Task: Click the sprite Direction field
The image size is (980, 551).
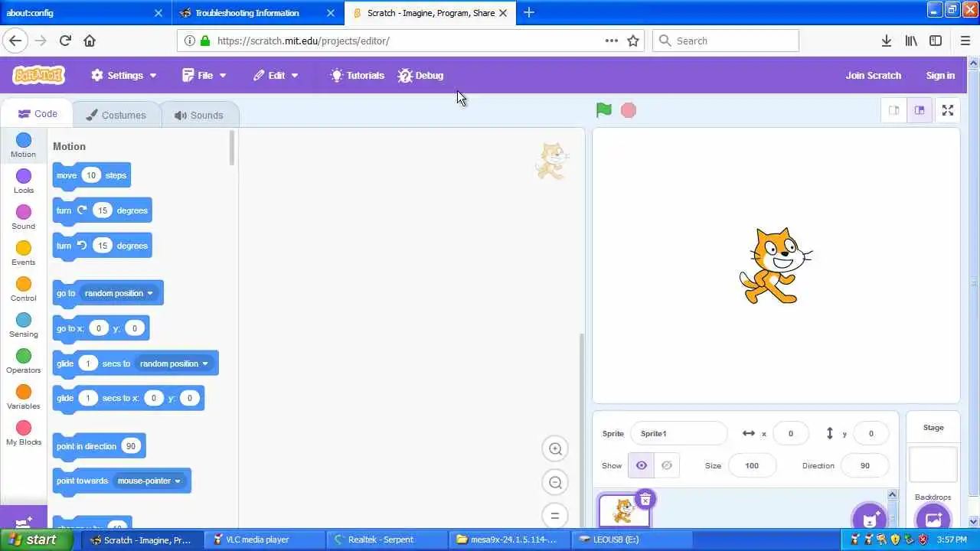Action: pos(865,465)
